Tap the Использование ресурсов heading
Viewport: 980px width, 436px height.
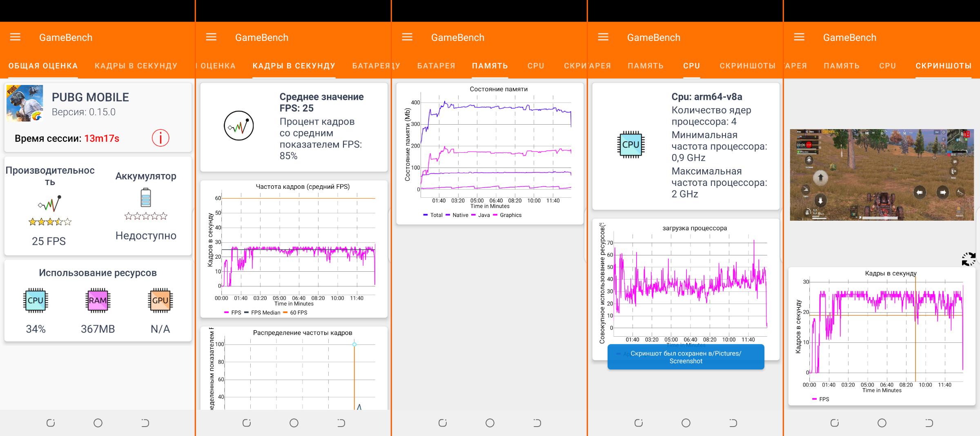point(98,273)
